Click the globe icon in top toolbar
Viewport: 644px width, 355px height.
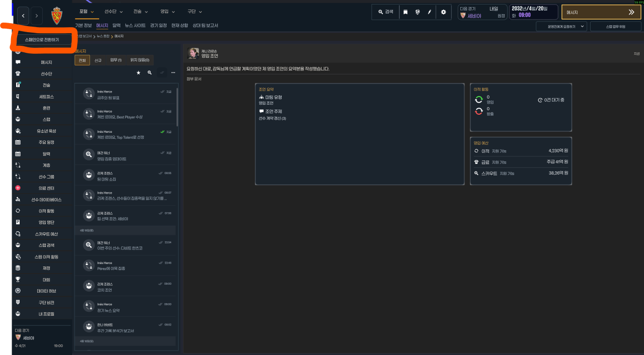pyautogui.click(x=418, y=12)
